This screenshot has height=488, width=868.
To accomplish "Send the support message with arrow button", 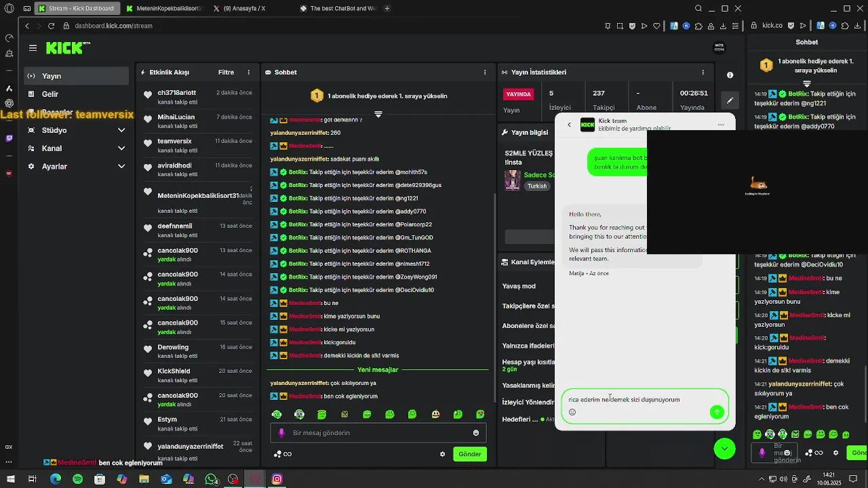I will click(717, 412).
